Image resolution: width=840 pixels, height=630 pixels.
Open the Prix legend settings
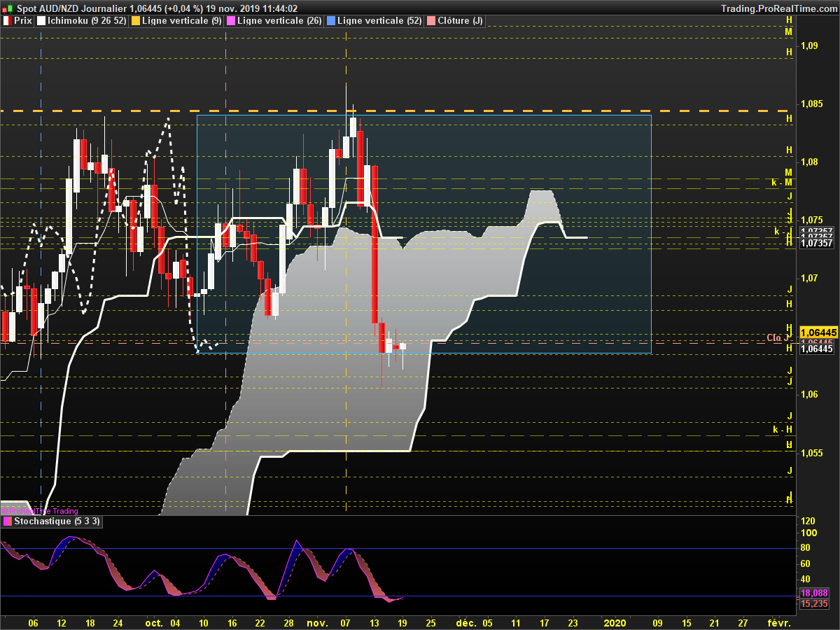[22, 21]
